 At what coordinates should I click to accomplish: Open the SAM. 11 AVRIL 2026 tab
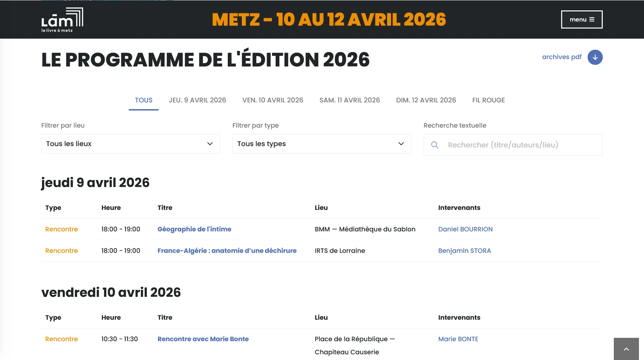click(x=350, y=100)
